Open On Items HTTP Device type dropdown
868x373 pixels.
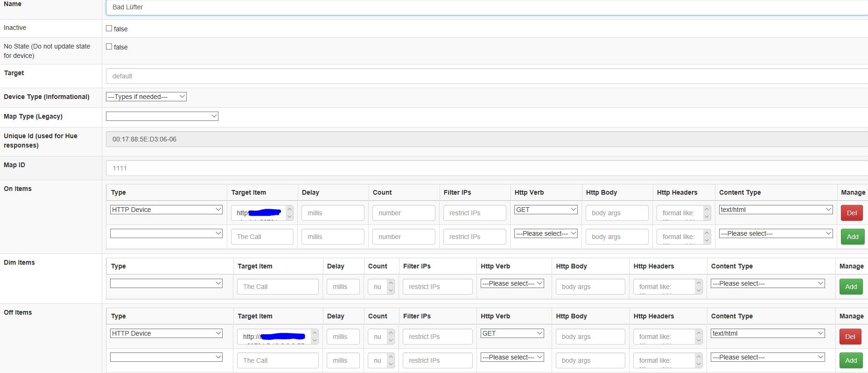166,210
